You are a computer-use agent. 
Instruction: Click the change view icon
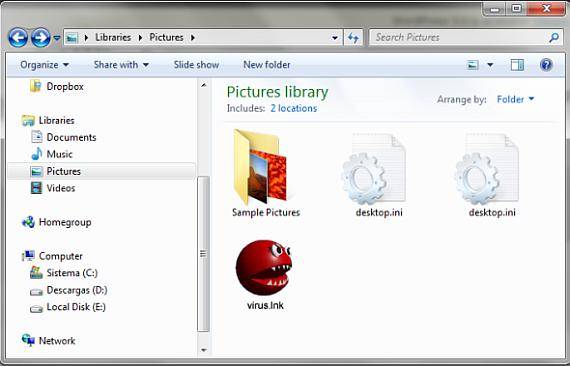point(473,65)
